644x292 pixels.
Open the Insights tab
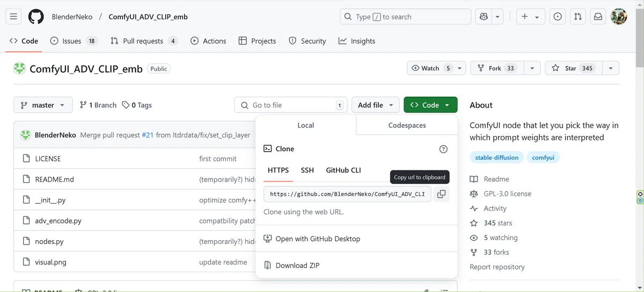357,41
